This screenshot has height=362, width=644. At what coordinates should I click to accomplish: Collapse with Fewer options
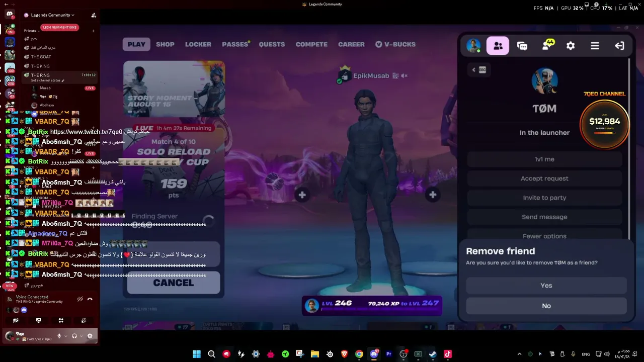coord(544,236)
